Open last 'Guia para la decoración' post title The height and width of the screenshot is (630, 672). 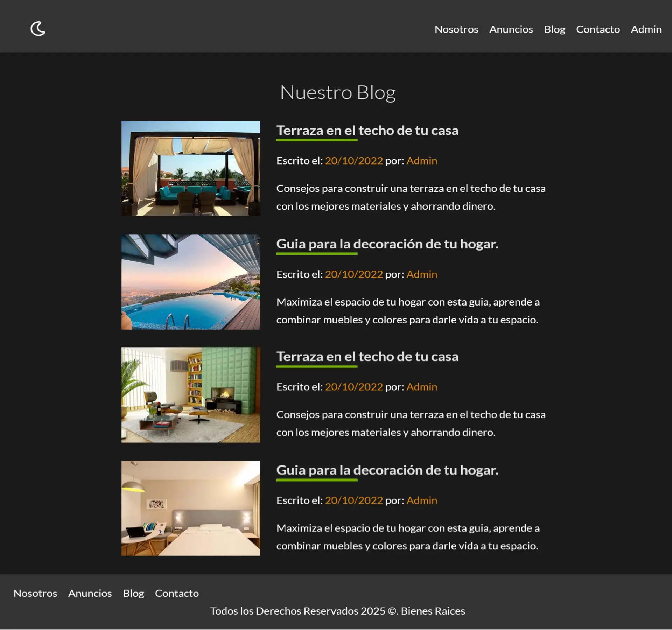(x=387, y=470)
